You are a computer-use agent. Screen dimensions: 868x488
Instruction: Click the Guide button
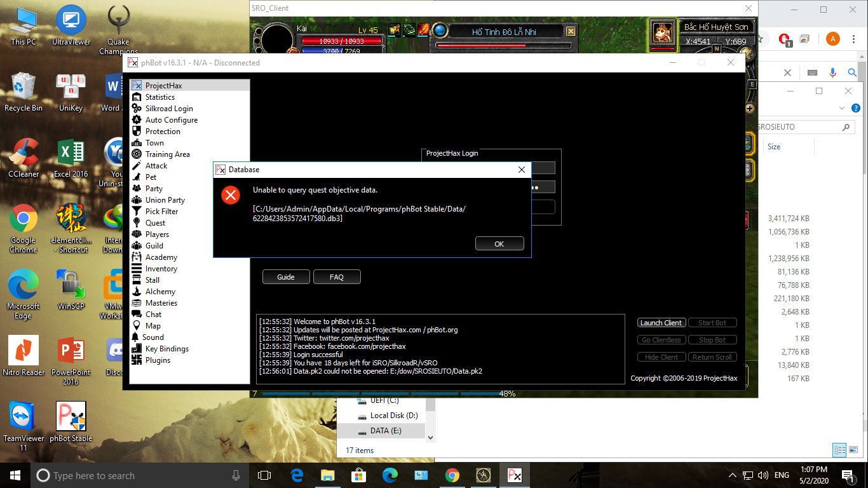286,277
